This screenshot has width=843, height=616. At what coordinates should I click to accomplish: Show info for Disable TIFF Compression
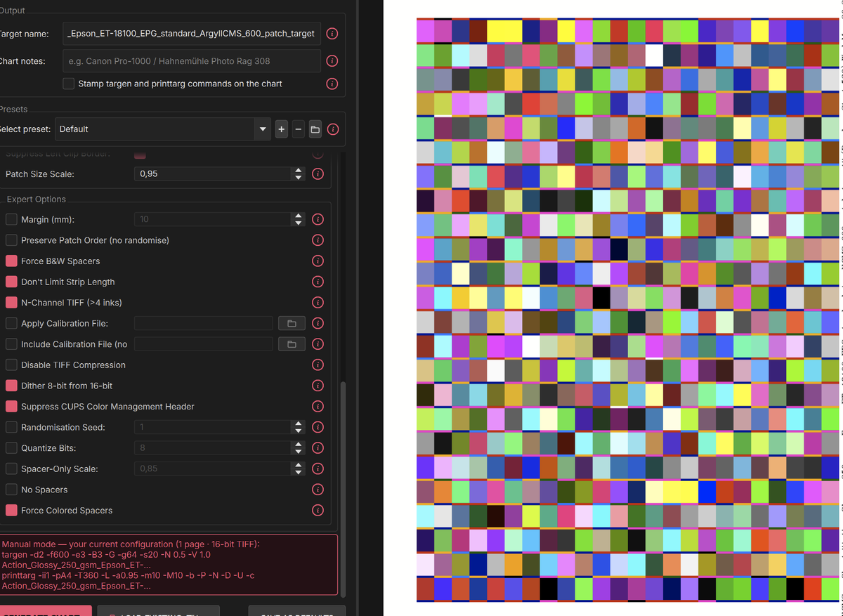318,365
